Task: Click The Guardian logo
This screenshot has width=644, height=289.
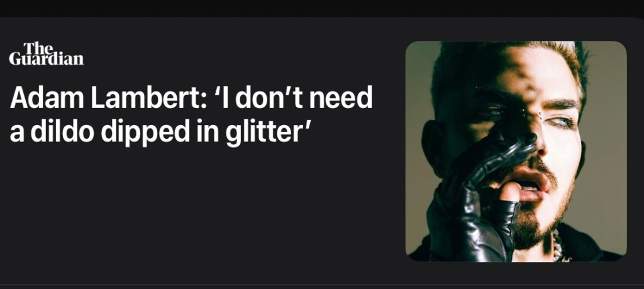Action: pyautogui.click(x=47, y=54)
